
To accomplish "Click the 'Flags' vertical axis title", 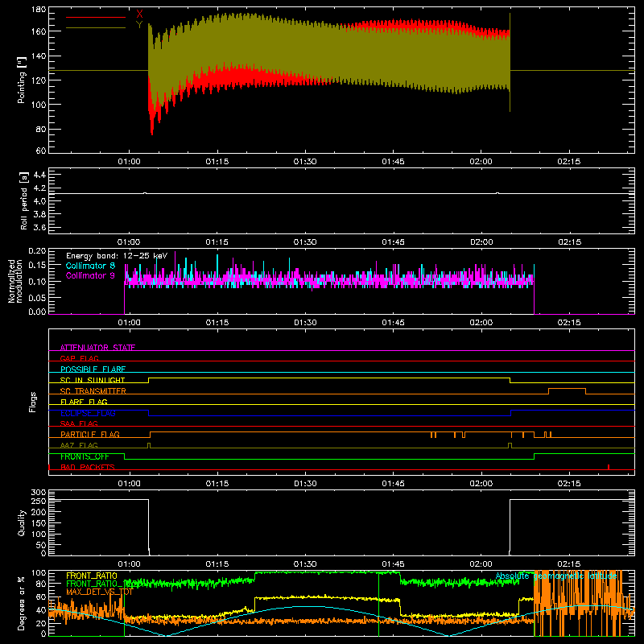I will (x=32, y=402).
